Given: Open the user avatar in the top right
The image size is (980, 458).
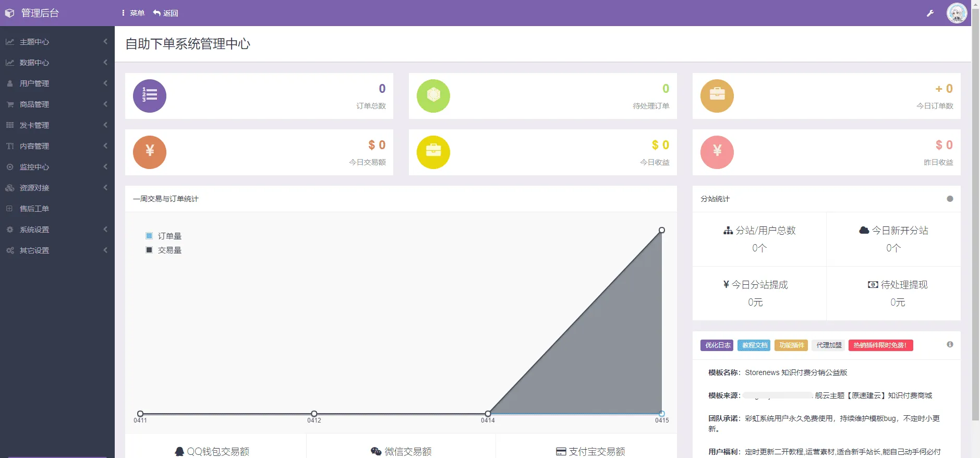Looking at the screenshot, I should [x=957, y=13].
